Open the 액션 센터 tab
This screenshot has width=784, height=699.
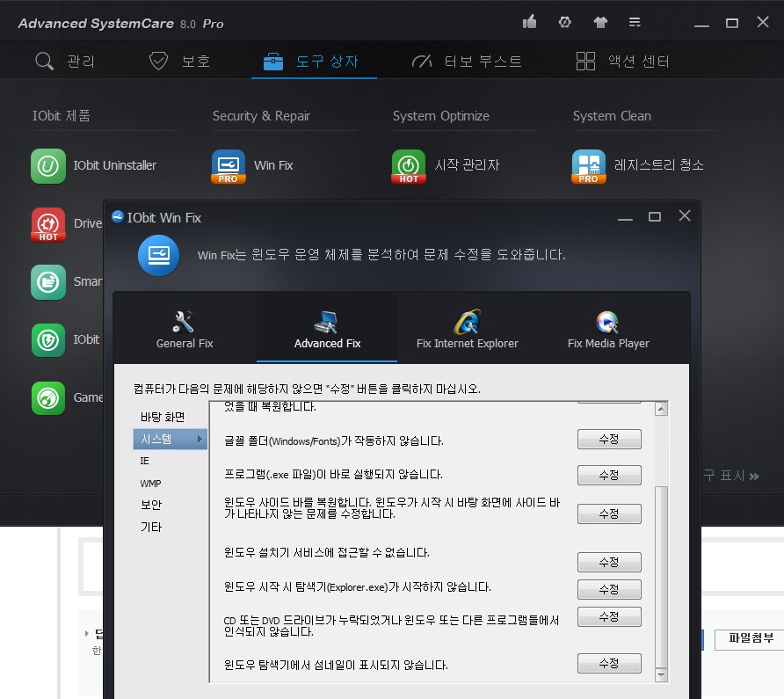[x=622, y=61]
